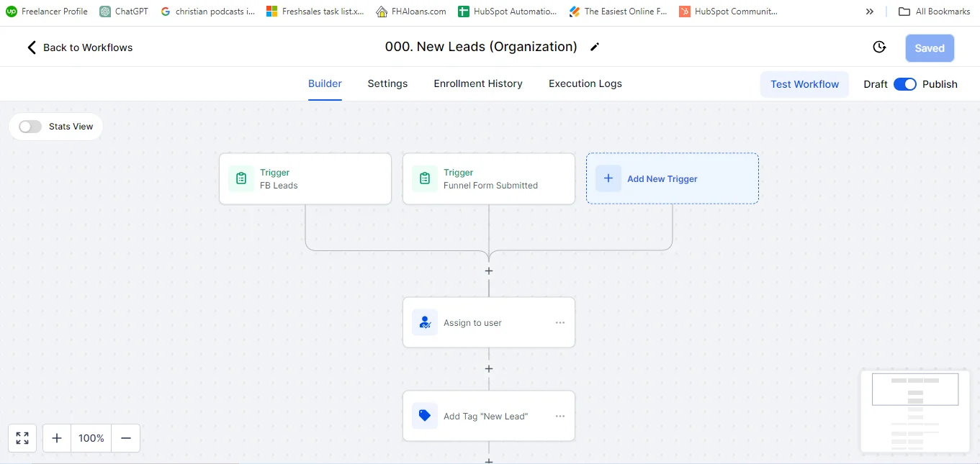Open the christian podcasts Google bookmark
The width and height of the screenshot is (980, 464).
(207, 12)
